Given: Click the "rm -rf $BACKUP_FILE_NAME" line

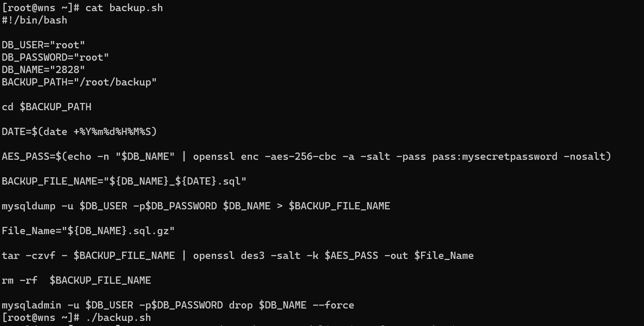Looking at the screenshot, I should click(76, 280).
